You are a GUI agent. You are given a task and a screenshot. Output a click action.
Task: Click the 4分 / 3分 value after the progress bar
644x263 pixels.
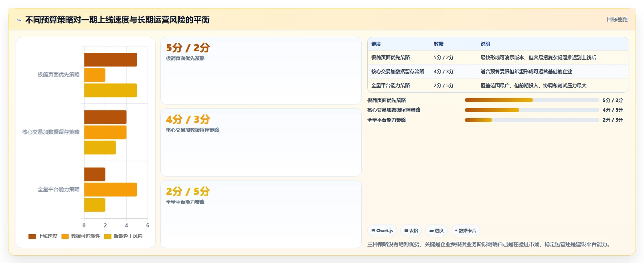(x=613, y=110)
